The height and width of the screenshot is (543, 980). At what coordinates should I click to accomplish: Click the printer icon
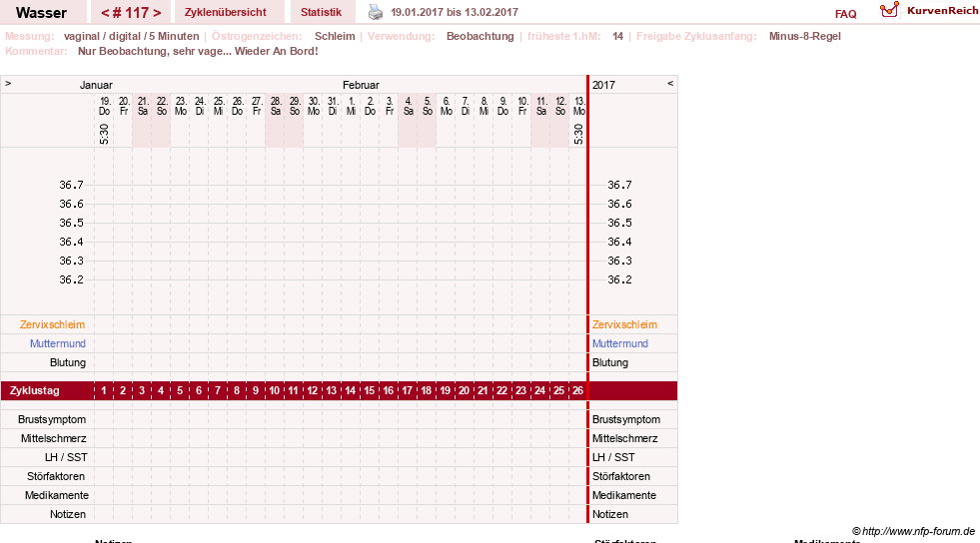click(375, 12)
